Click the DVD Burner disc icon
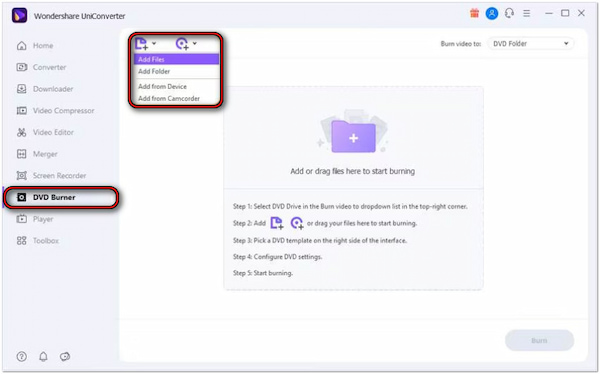 (22, 198)
